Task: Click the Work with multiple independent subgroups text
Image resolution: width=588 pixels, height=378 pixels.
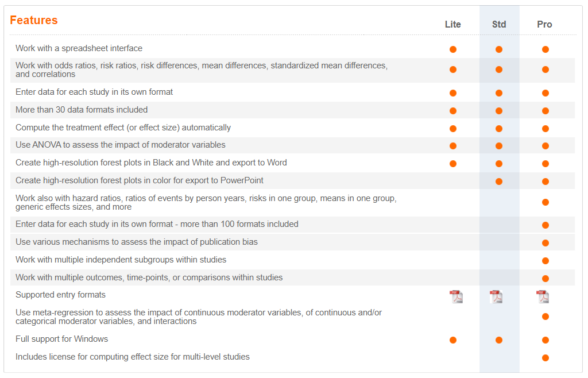Action: tap(121, 260)
